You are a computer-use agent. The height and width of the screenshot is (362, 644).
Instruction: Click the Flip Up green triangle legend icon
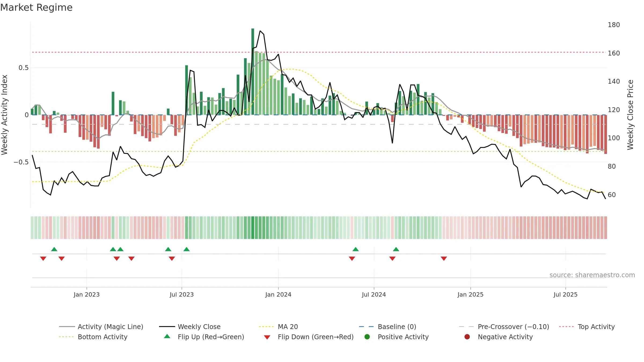click(x=167, y=336)
